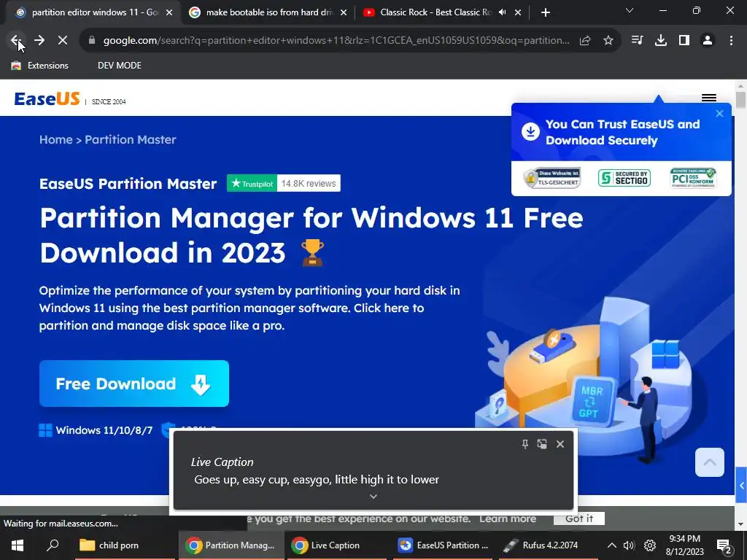
Task: Switch to the Partition Manag... Chrome taskbar window
Action: pos(231,545)
